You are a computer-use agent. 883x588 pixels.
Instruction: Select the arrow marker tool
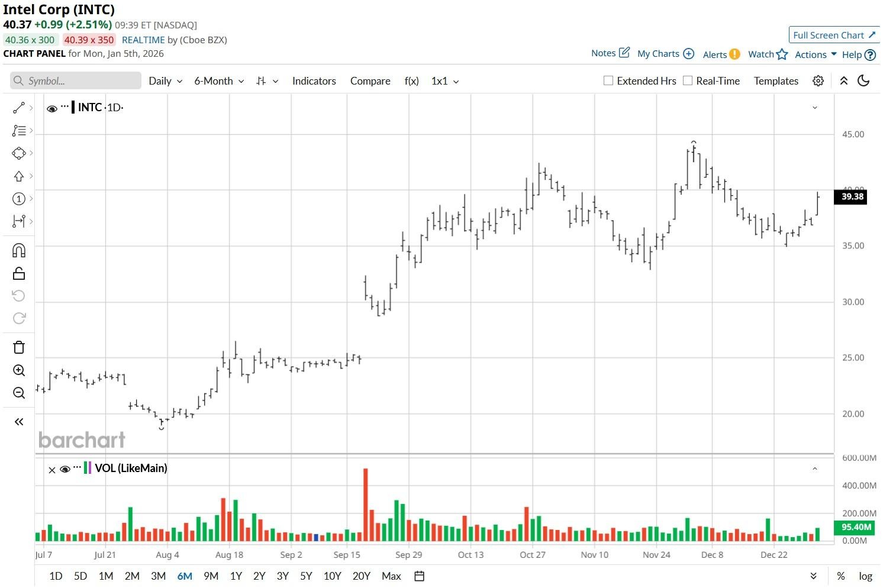coord(18,176)
